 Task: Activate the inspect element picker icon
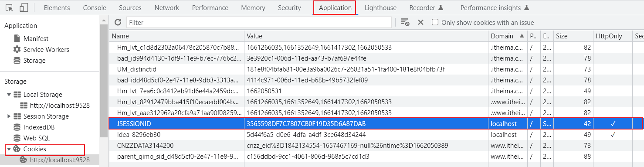point(10,8)
